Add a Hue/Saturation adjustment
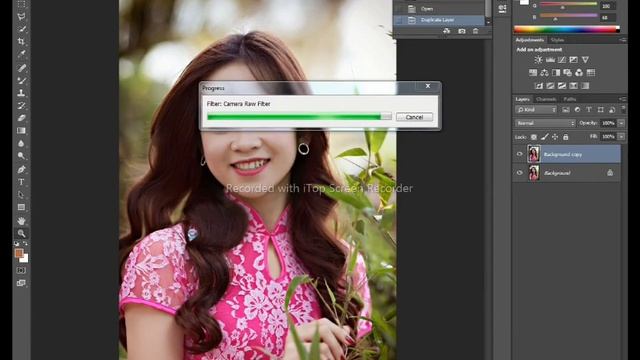This screenshot has width=640, height=360. coord(533,73)
